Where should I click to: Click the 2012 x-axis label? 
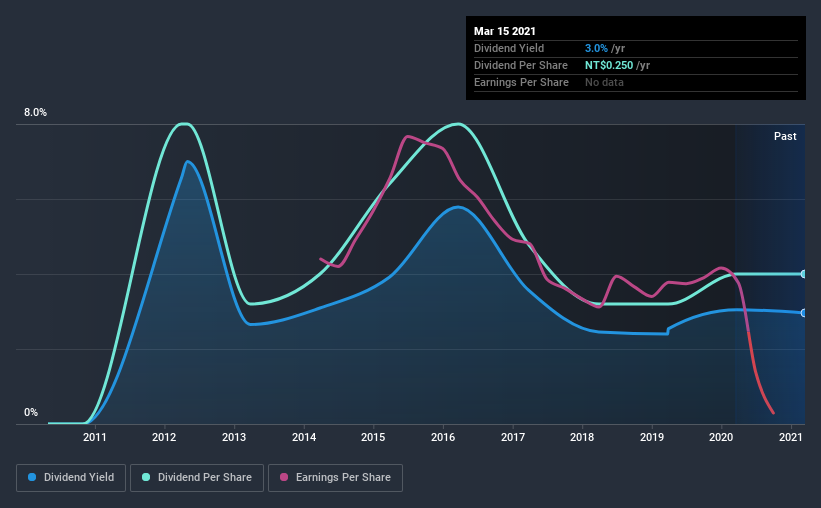coord(164,437)
